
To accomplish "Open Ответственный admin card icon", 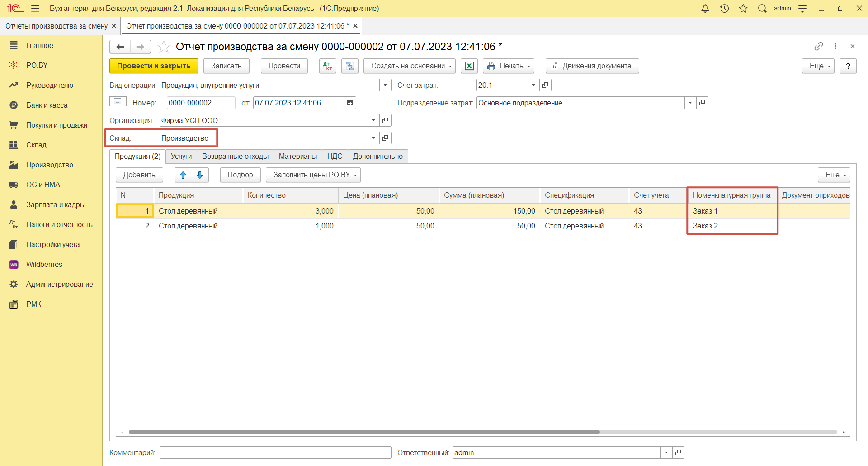I will click(x=678, y=452).
